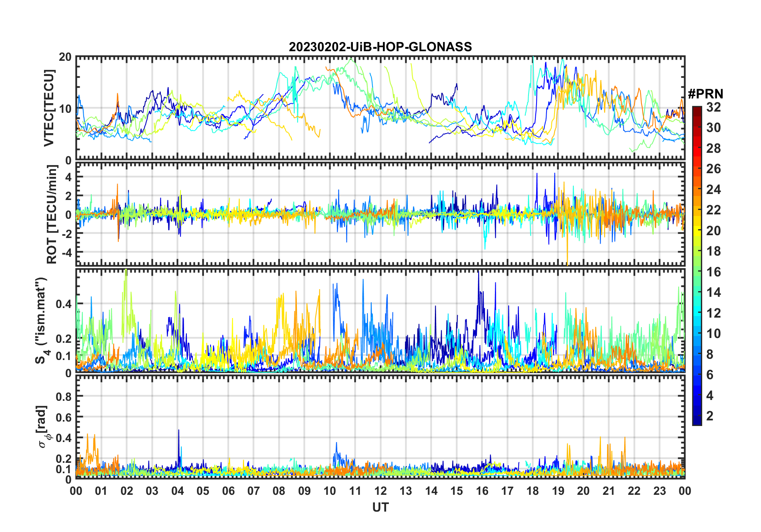Viewport: 761px width, 532px height.
Task: Click colorbar tick label 24
Action: pyautogui.click(x=713, y=189)
